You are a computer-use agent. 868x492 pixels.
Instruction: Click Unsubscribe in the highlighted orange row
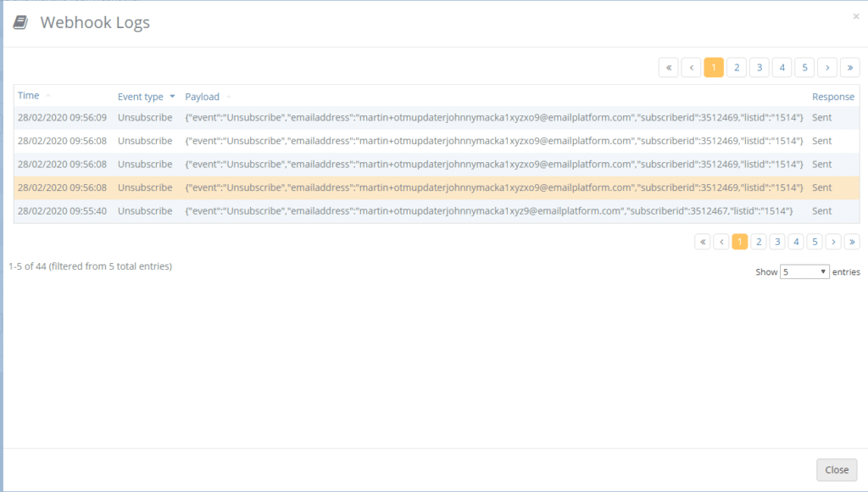[x=145, y=187]
